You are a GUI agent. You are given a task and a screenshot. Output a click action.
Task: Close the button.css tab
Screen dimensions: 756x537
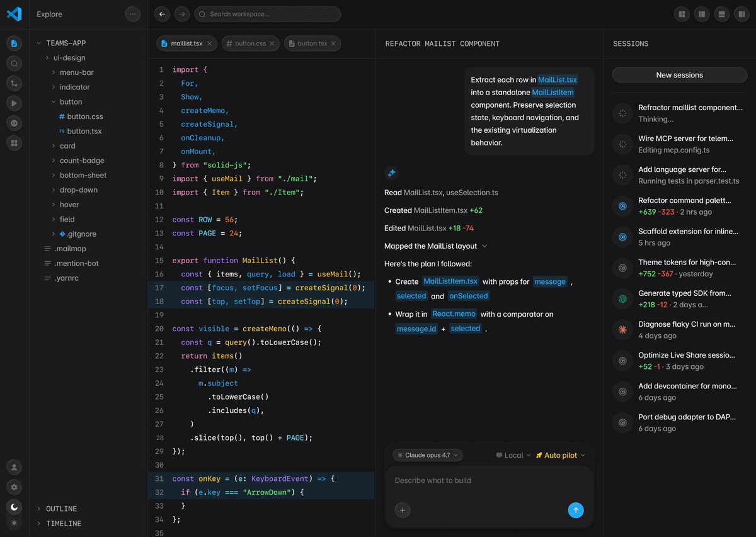tap(272, 43)
